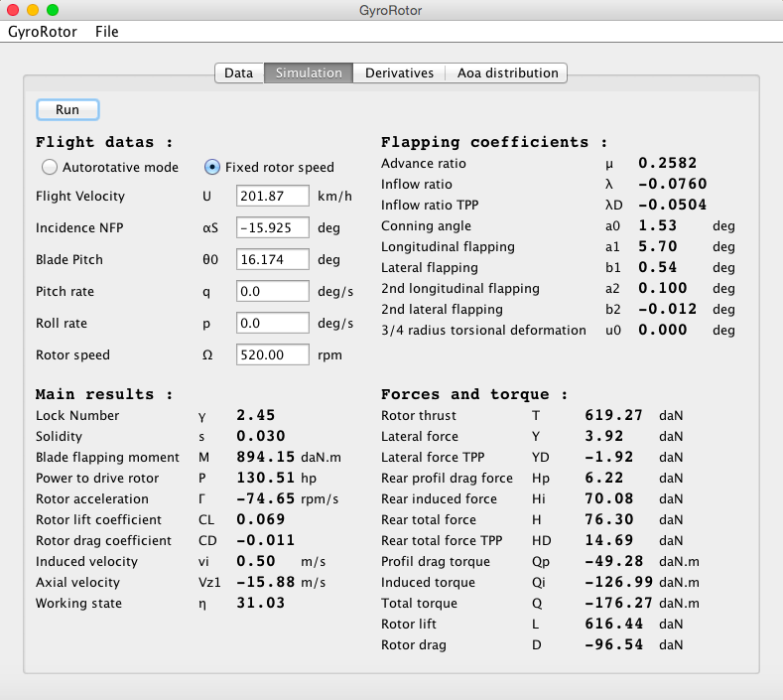The height and width of the screenshot is (700, 783).
Task: Click the Run button
Action: pyautogui.click(x=67, y=110)
